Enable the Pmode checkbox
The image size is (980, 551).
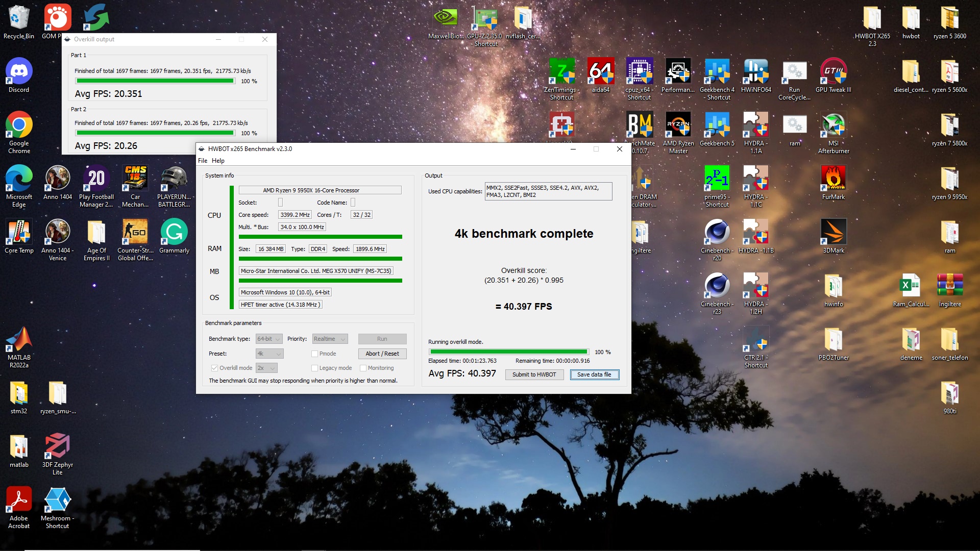click(314, 354)
